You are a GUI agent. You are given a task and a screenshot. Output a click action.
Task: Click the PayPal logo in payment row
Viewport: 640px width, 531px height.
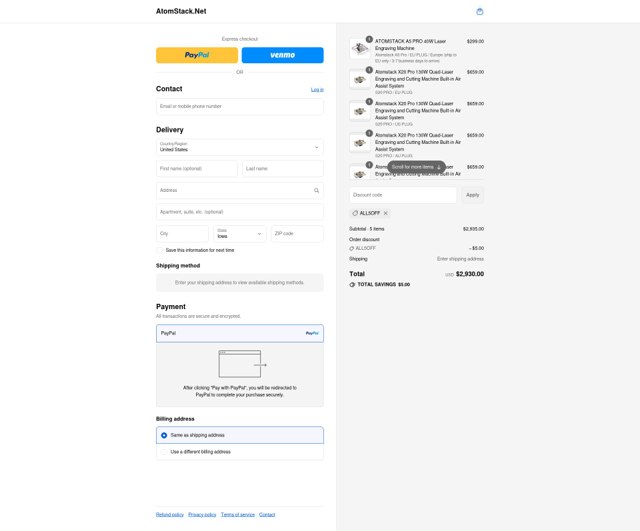pyautogui.click(x=312, y=333)
